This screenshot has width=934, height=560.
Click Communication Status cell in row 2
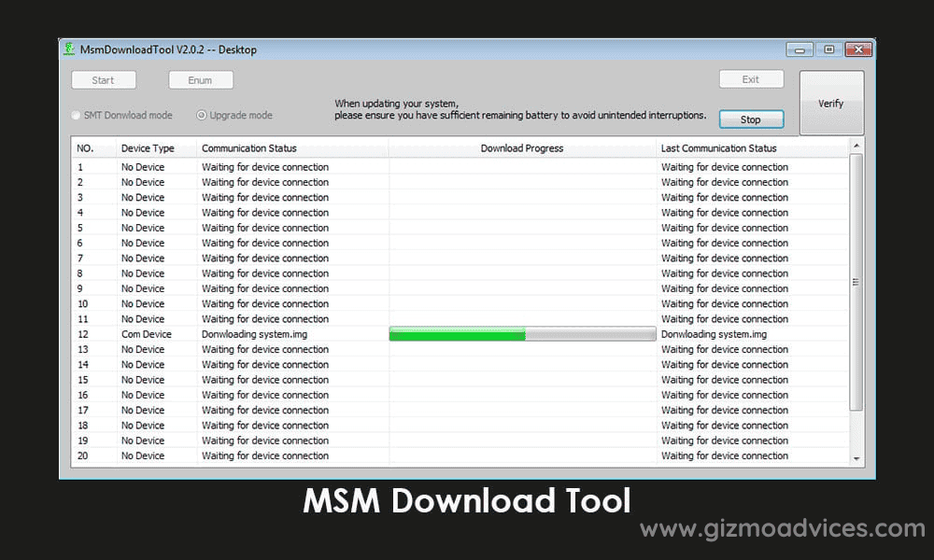coord(265,182)
